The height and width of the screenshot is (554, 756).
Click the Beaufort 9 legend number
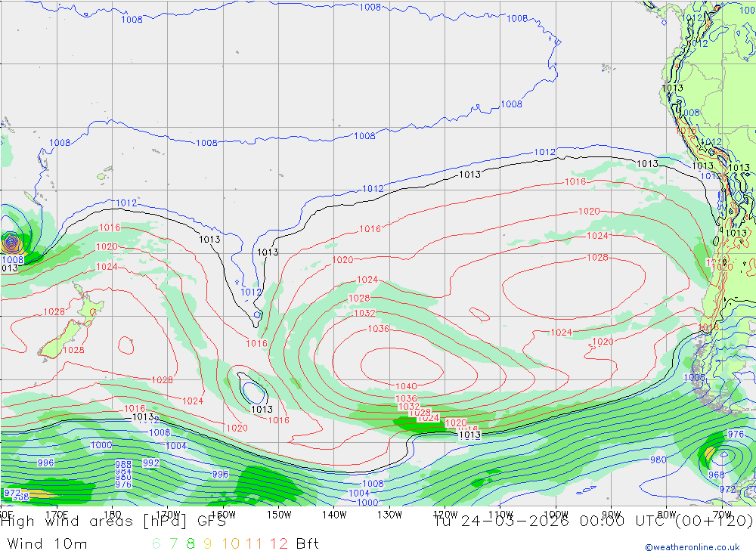[x=207, y=544]
